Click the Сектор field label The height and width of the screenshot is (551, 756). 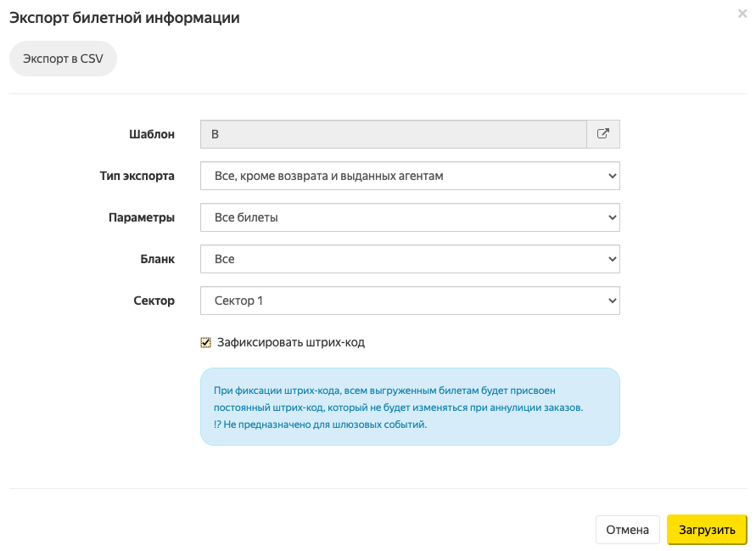point(154,301)
